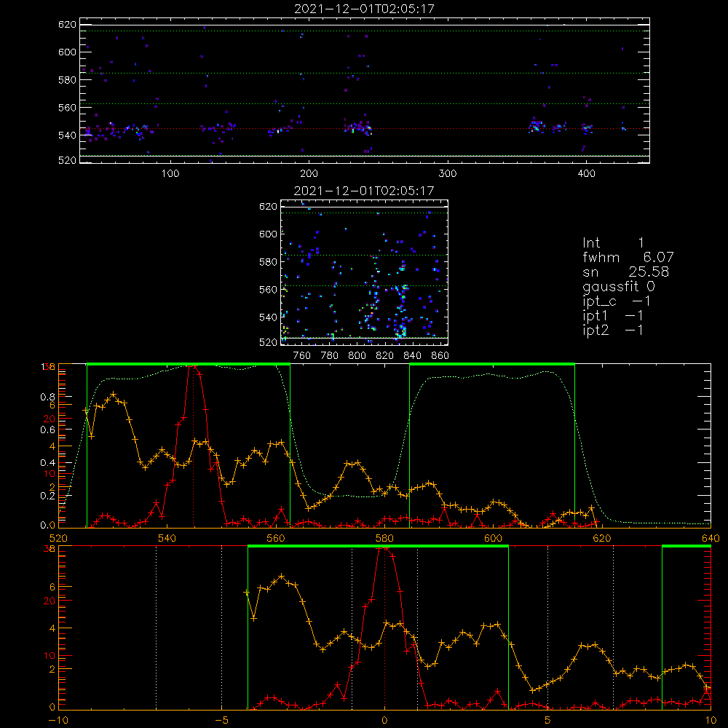Click x-axis label 400 of the top image
Screen dimensions: 728x728
[x=586, y=174]
